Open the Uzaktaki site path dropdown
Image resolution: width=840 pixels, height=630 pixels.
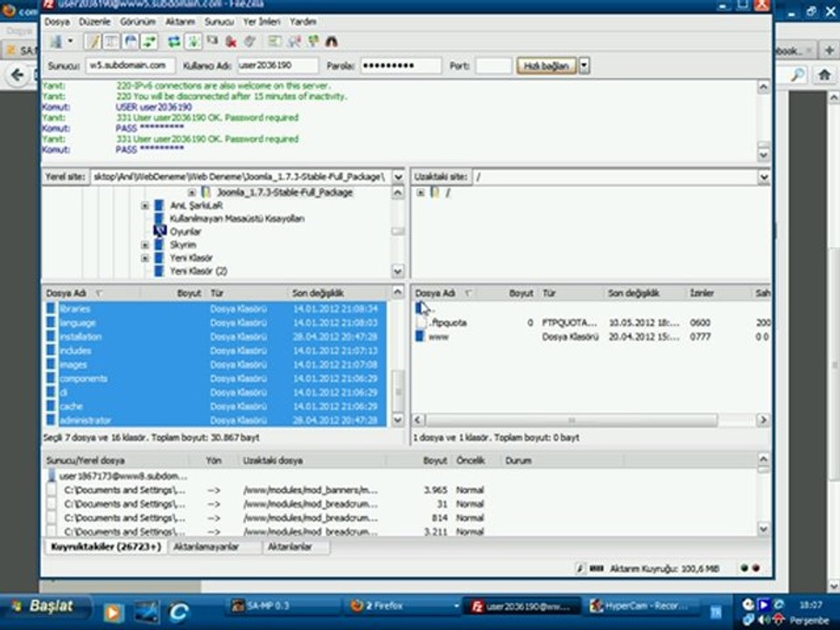click(764, 177)
